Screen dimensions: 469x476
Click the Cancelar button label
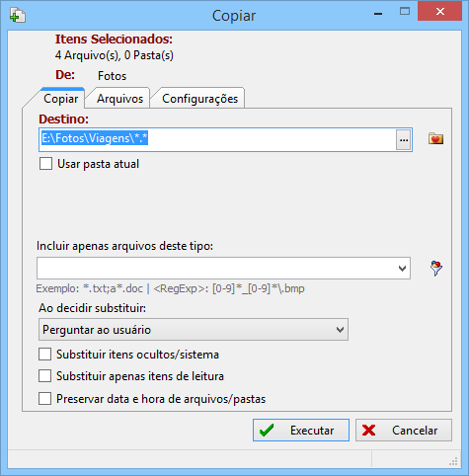[415, 431]
